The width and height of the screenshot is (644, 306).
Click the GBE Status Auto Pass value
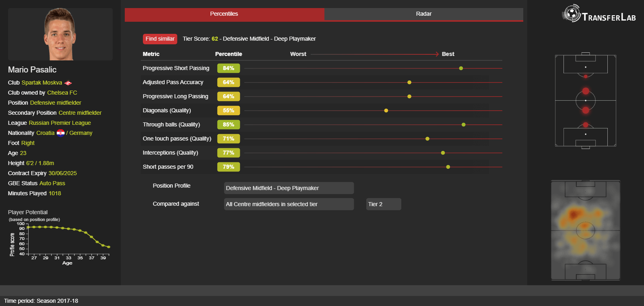(x=52, y=183)
